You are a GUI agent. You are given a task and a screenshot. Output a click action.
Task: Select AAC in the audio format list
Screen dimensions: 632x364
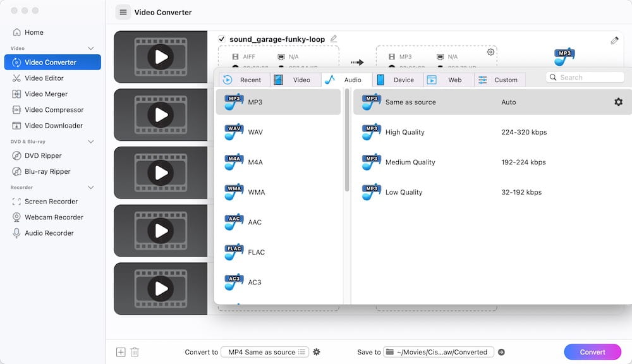(278, 222)
